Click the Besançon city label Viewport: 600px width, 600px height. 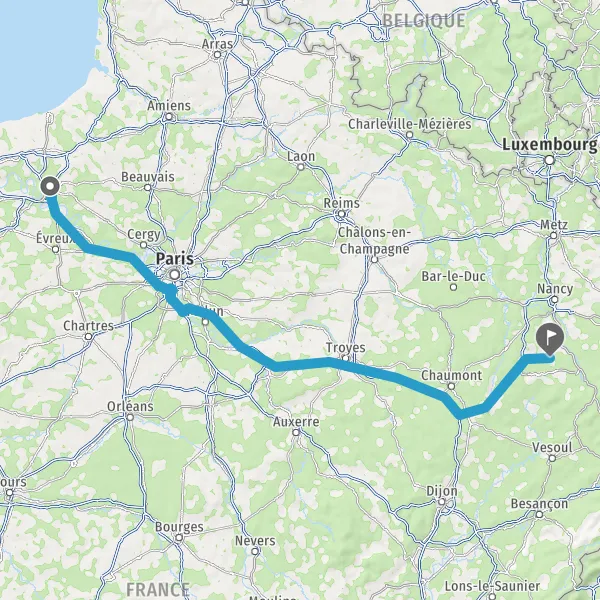pos(539,503)
